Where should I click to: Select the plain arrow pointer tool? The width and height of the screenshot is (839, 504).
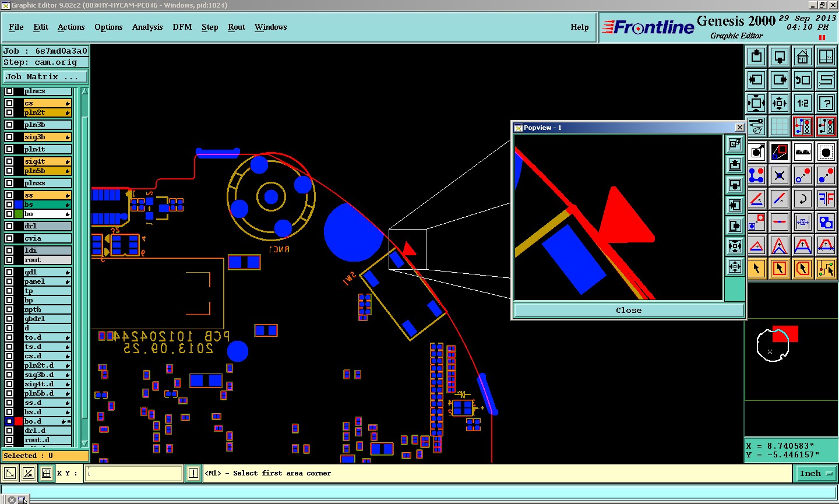click(756, 269)
